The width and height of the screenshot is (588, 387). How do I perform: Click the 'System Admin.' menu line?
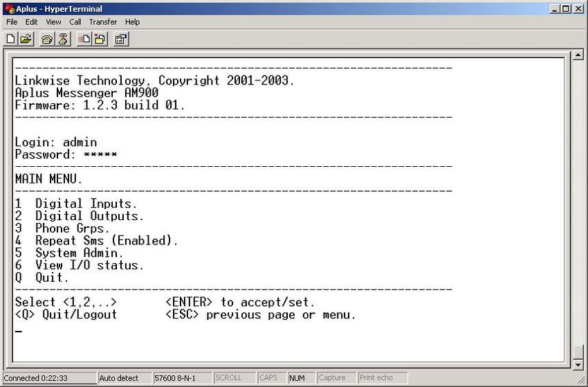[69, 253]
